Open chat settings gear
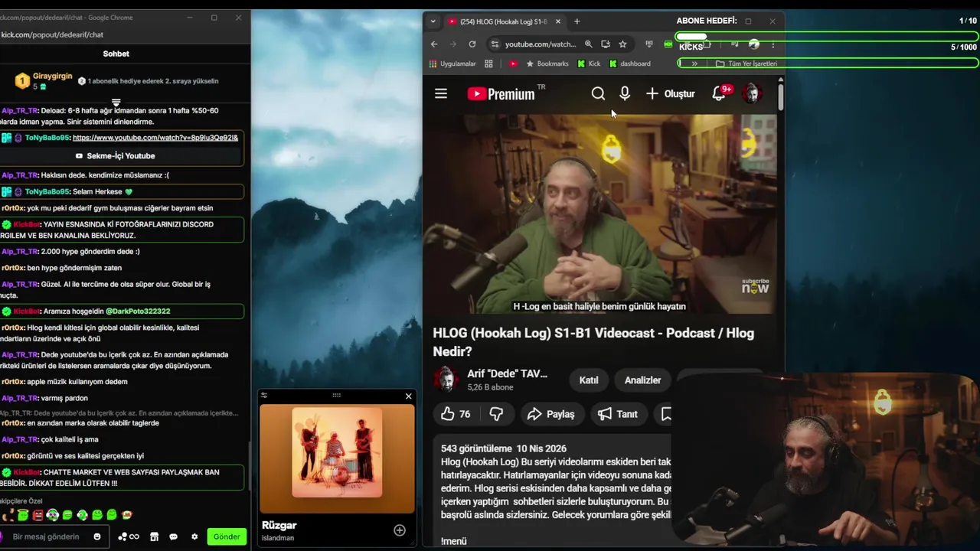The width and height of the screenshot is (980, 551). pyautogui.click(x=194, y=536)
